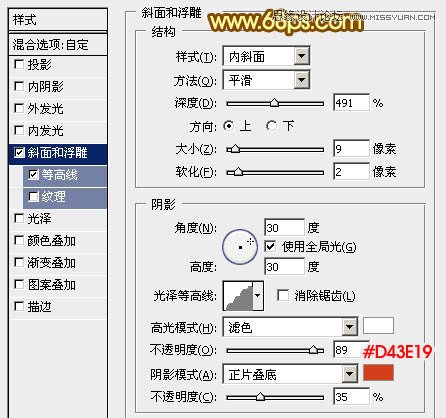Select 混合选项:自定 blending options item

tap(58, 44)
